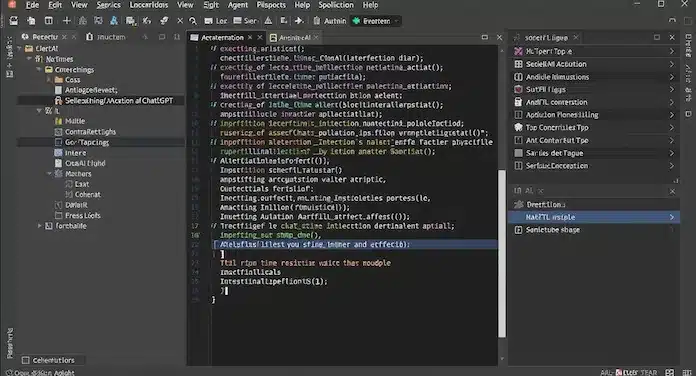Screen dimensions: 696x376
Task: Click the blue figure icon in toolbar
Action: tap(114, 21)
